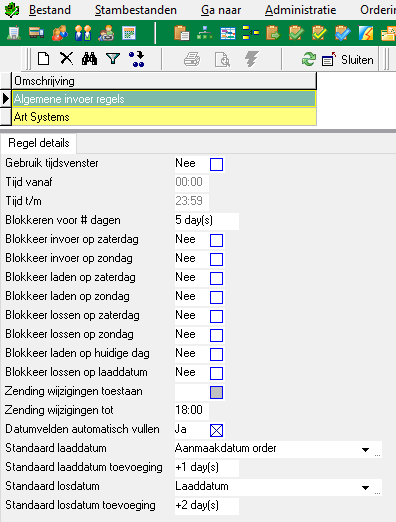
Task: Click the funnel filter icon
Action: click(113, 59)
